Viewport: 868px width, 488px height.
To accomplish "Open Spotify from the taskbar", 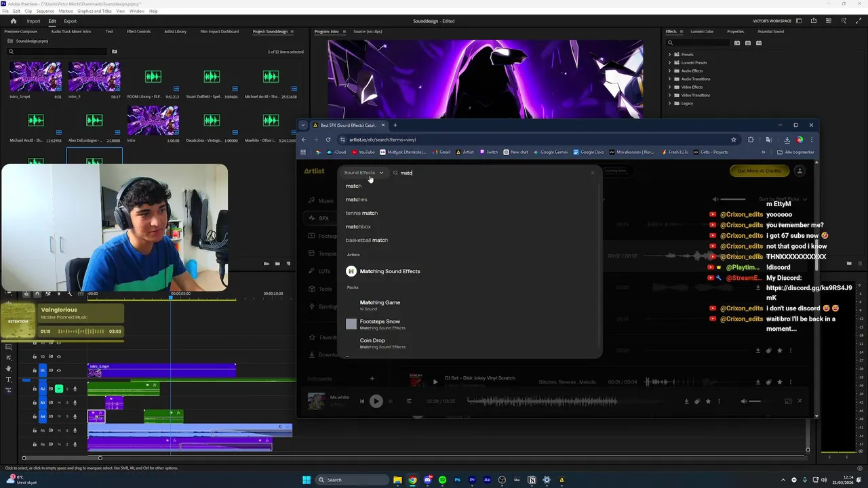I will click(442, 480).
